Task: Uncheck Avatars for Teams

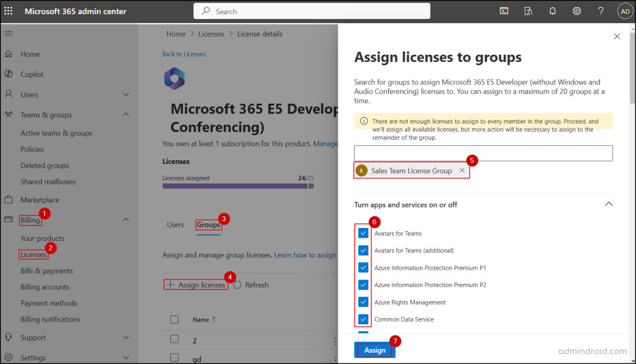Action: tap(363, 232)
